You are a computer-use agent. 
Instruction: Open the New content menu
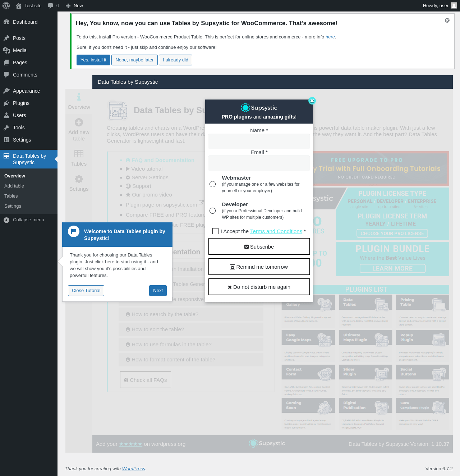(x=74, y=6)
